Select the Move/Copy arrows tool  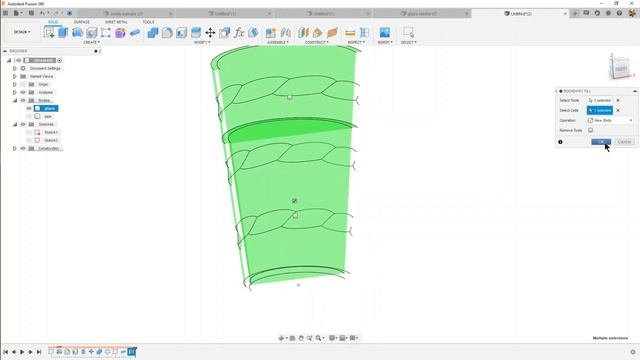pyautogui.click(x=210, y=32)
